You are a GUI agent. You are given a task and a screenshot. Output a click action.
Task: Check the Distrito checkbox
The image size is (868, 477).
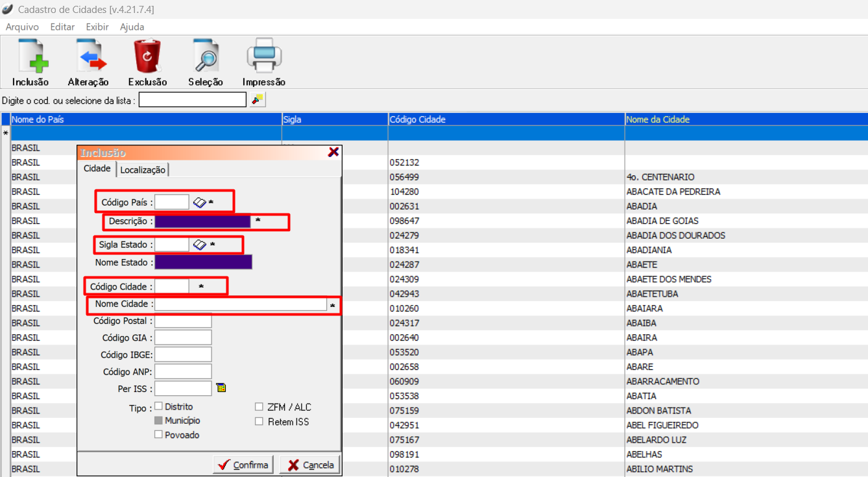[x=158, y=406]
